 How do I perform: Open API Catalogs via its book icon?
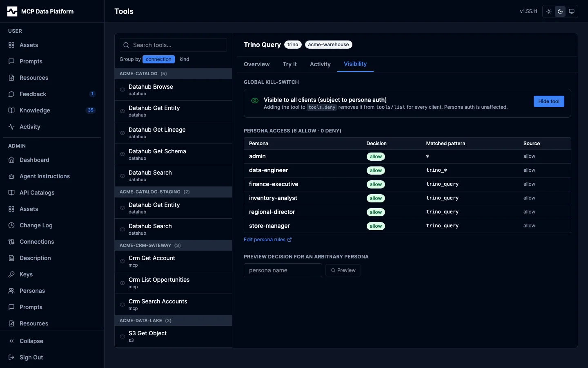(x=11, y=193)
